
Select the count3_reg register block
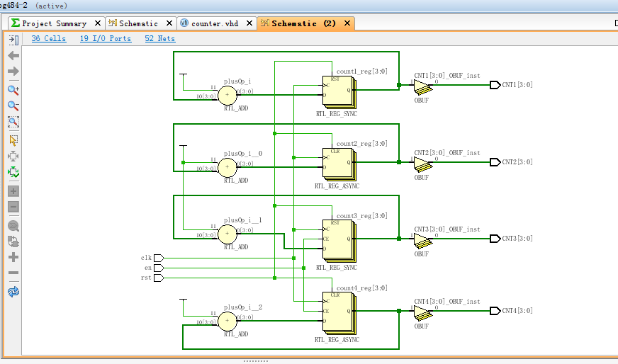coord(339,241)
